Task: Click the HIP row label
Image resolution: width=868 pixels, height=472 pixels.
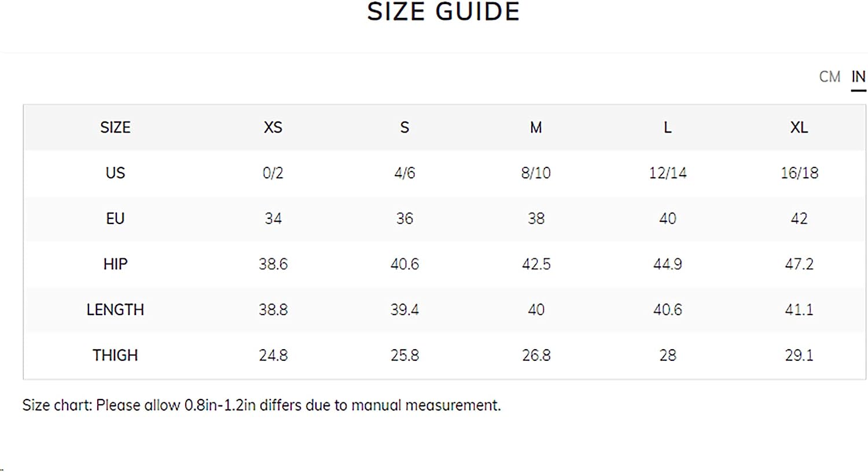Action: [x=115, y=264]
